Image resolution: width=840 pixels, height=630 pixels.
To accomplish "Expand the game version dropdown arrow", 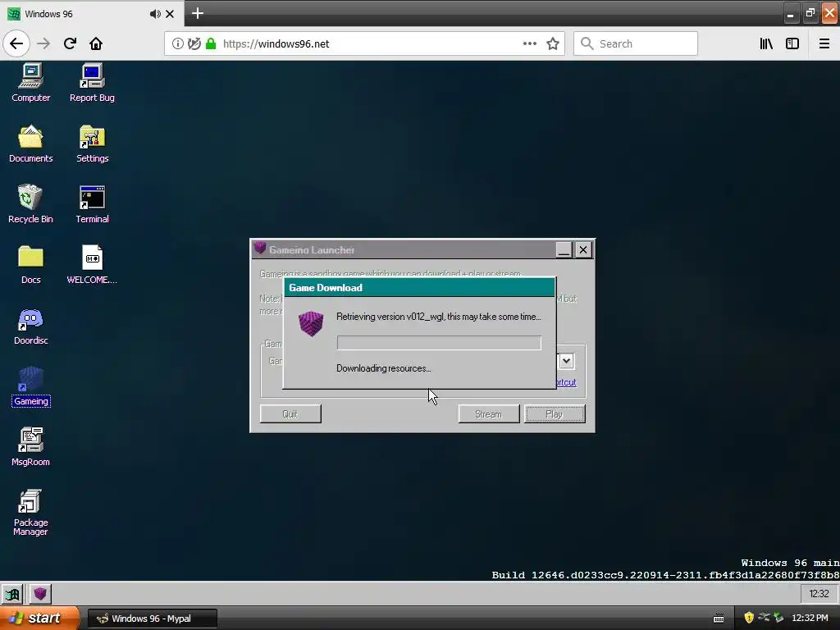I will pyautogui.click(x=566, y=361).
